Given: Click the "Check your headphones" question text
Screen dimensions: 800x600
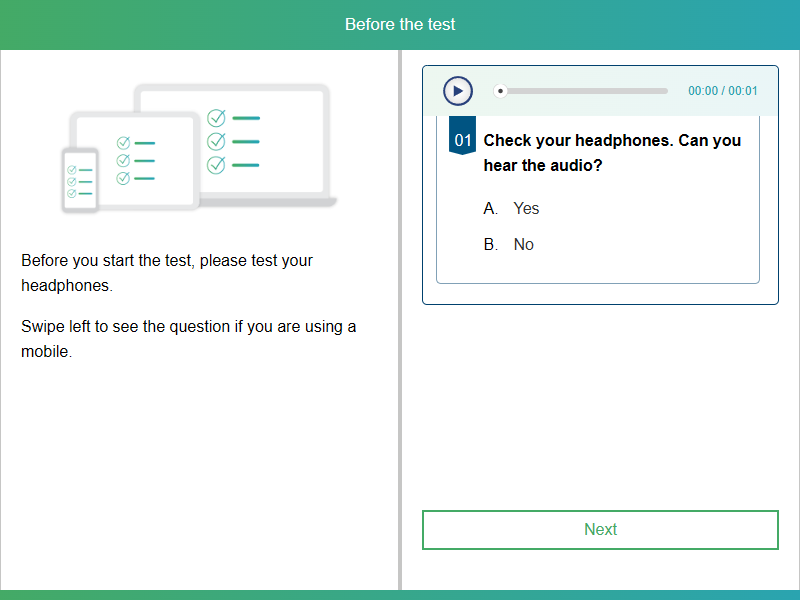Looking at the screenshot, I should tap(612, 152).
